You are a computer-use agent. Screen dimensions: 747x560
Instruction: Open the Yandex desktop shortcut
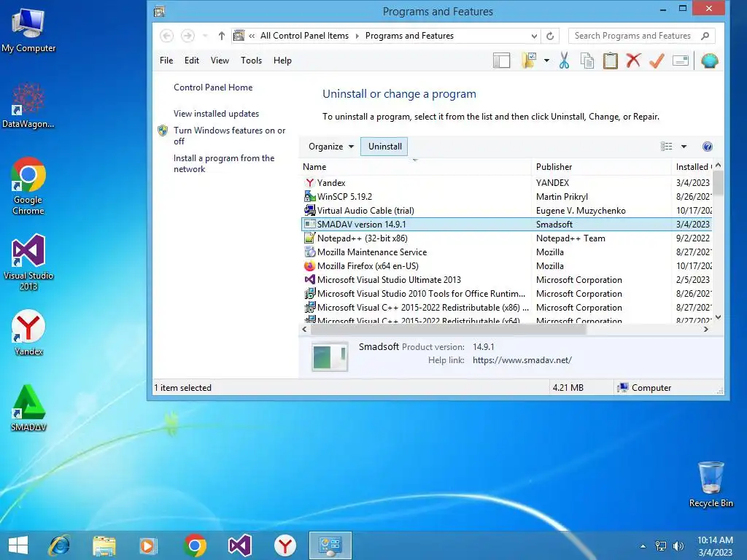[28, 332]
